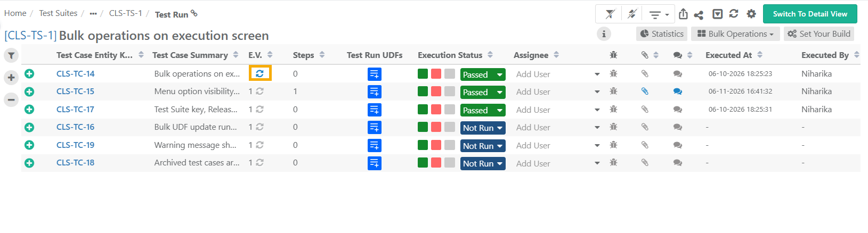Open Not Run status dropdown for CLS-TC-16

coord(483,128)
